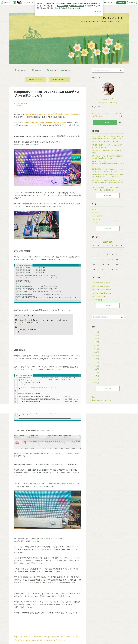Click the amanoya3 profile avatar
Viewport: 138px width, 644px height.
[108, 89]
